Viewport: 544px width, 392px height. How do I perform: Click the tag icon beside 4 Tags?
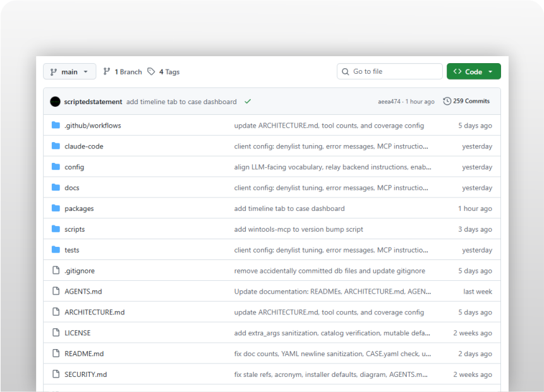pos(150,71)
